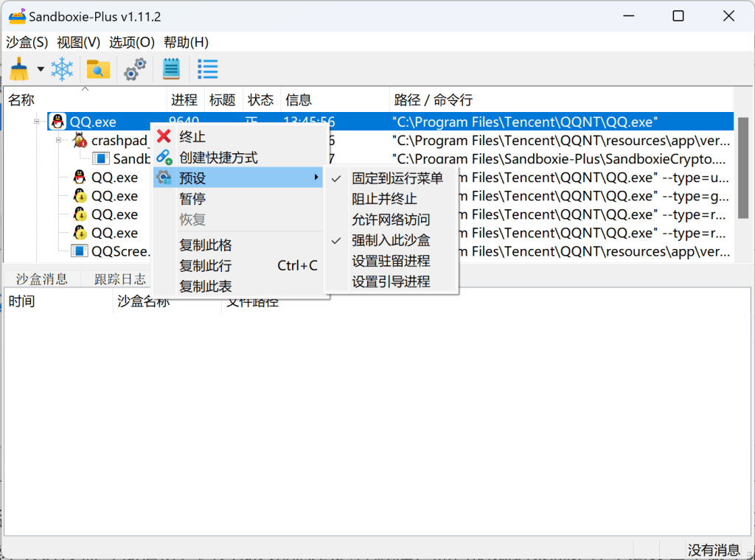Sort by the 路径 / 命令行 column header

coord(434,100)
